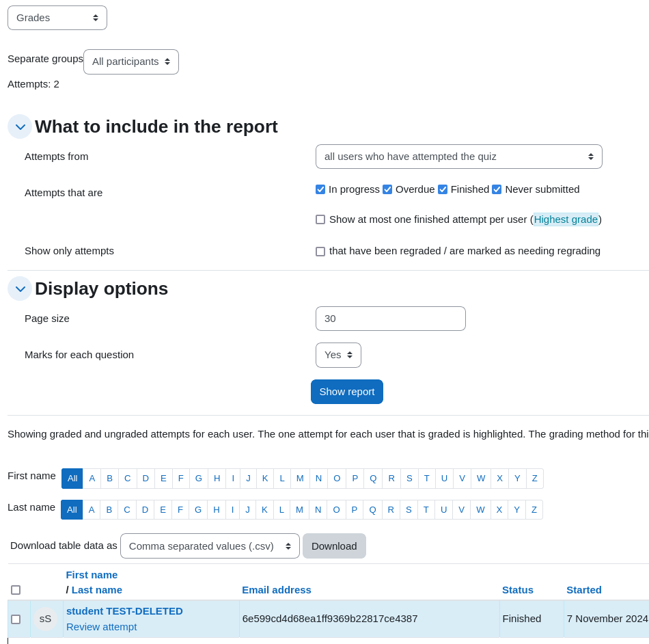Open the Highest grade link
649x644 pixels.
pyautogui.click(x=566, y=219)
